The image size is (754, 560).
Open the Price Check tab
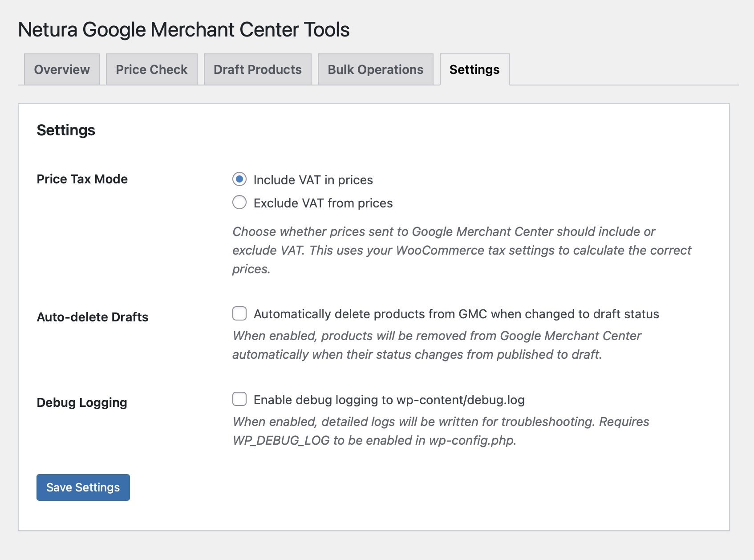coord(151,69)
